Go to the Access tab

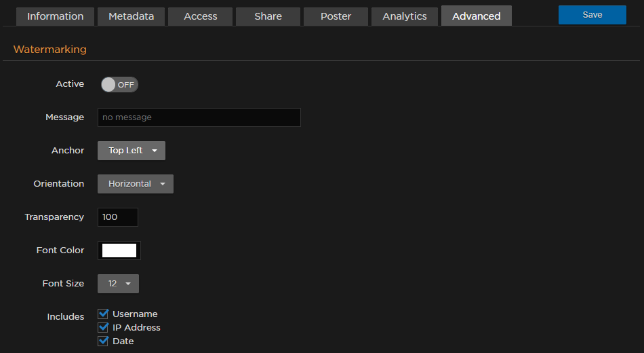click(x=201, y=16)
